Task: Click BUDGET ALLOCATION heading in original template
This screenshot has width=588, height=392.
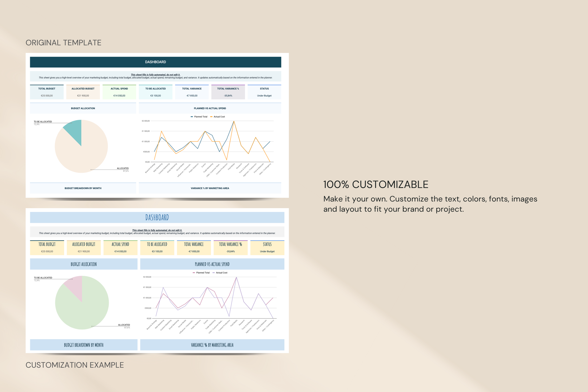Action: pyautogui.click(x=83, y=108)
